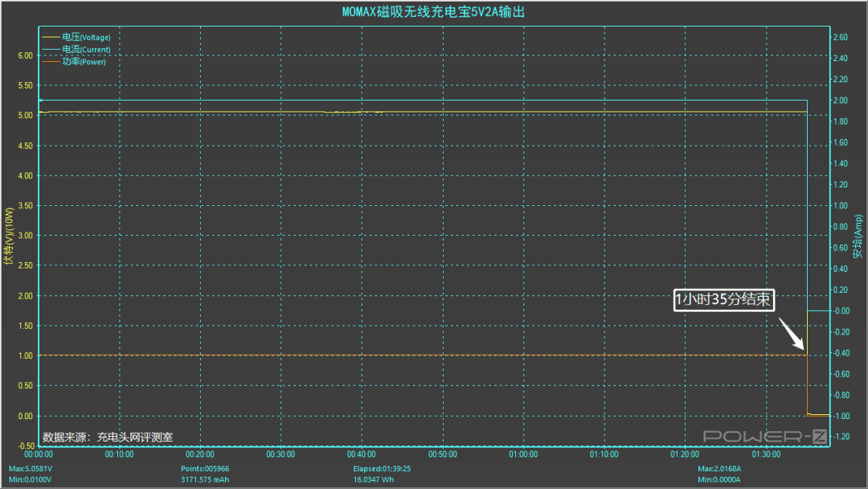Click the 0.60 current axis tick label
The image size is (868, 489).
[x=841, y=248]
